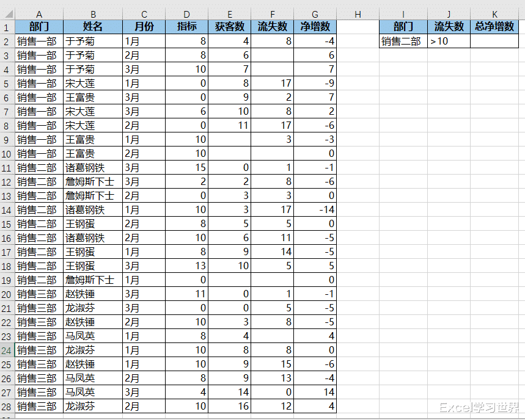Click the 姓名 header cell
The width and height of the screenshot is (525, 420).
point(93,27)
